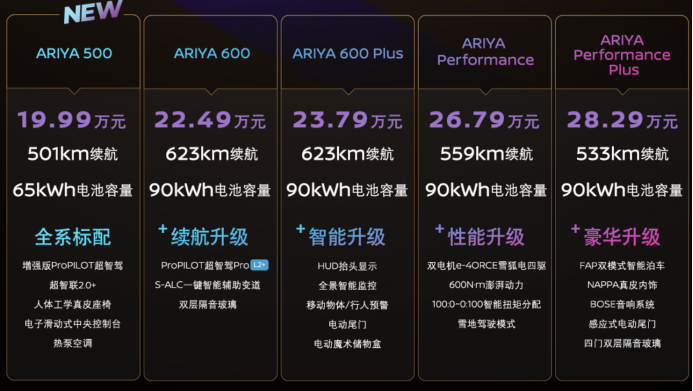Click the BOSE音响系统 feature line
This screenshot has width=693, height=391.
(x=622, y=304)
